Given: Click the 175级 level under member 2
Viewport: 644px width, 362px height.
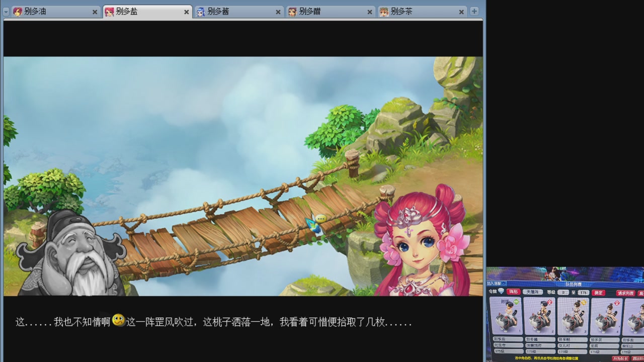Looking at the screenshot, I should [540, 351].
